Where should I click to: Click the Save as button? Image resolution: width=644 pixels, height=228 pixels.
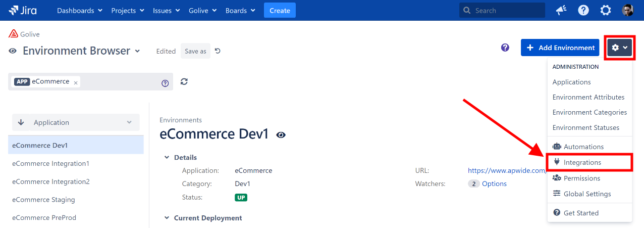point(195,51)
